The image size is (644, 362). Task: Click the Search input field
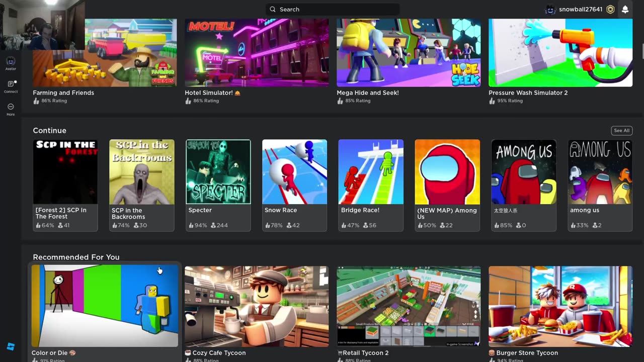(333, 9)
